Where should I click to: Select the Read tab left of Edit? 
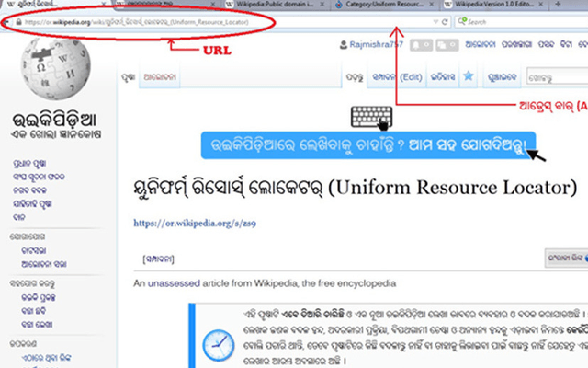click(x=355, y=77)
